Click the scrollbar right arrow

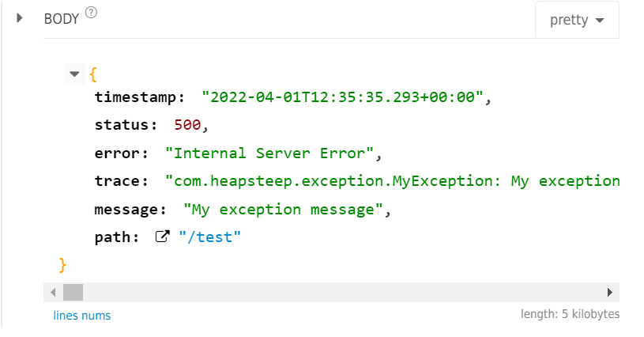[x=610, y=292]
